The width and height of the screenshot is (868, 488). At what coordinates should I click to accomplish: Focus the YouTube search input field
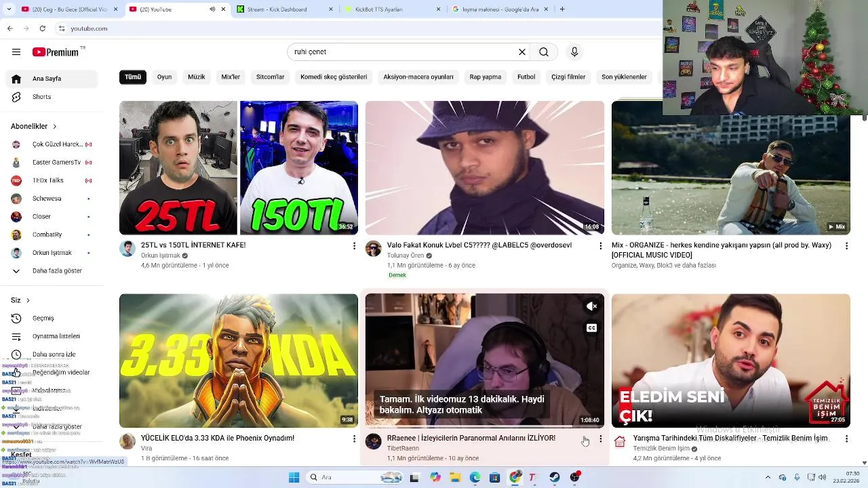403,52
